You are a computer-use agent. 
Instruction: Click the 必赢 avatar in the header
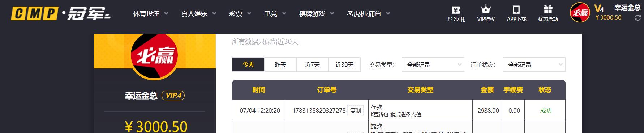(x=580, y=13)
